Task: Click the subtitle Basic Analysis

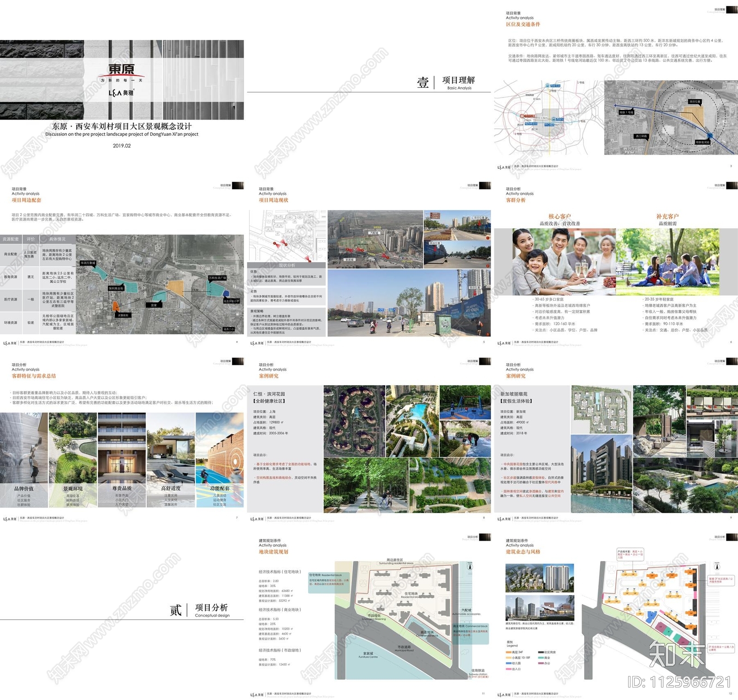Action: pos(459,88)
